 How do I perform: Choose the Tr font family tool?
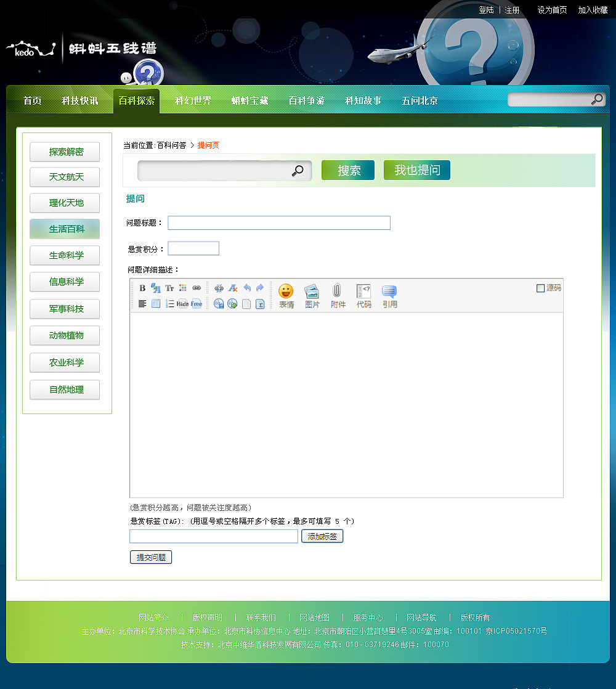(169, 288)
